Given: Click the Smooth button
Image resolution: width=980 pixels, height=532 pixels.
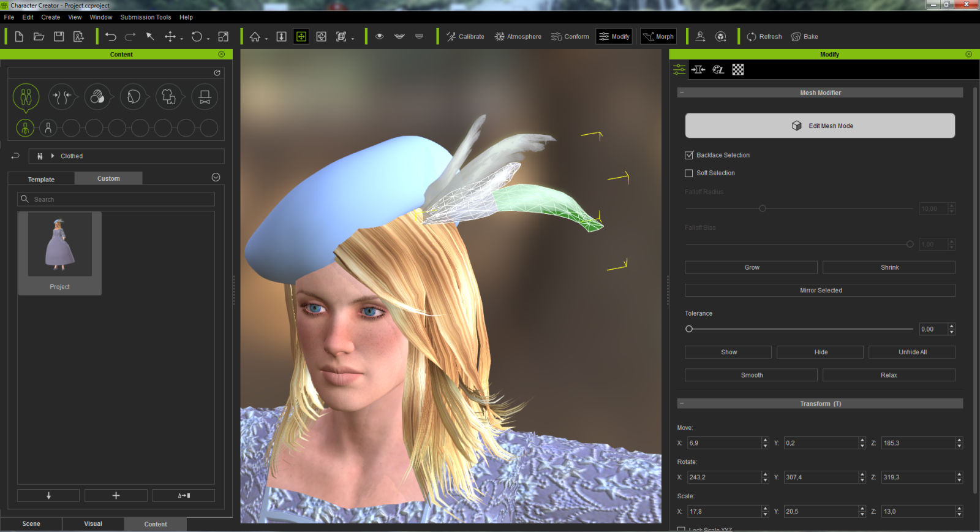Looking at the screenshot, I should (x=751, y=375).
